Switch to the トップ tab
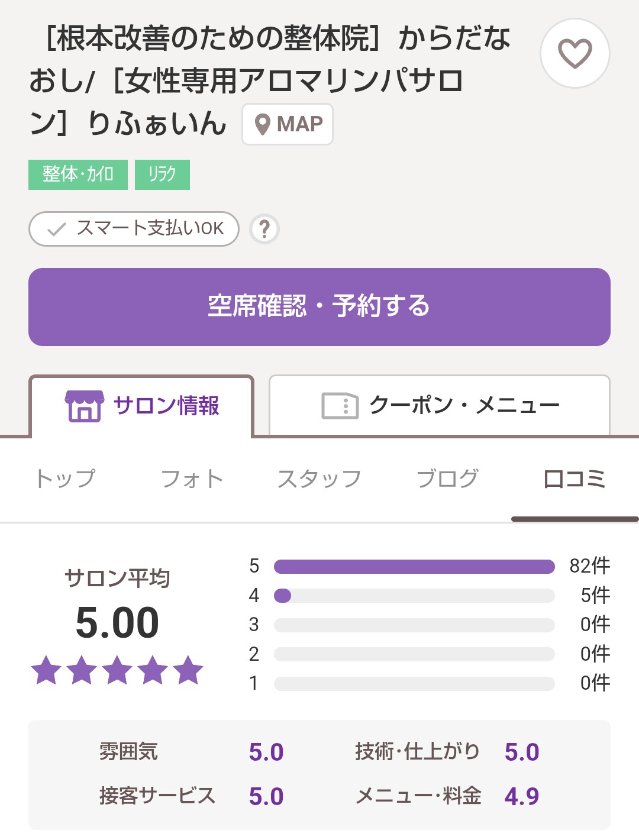This screenshot has height=840, width=639. pyautogui.click(x=65, y=479)
